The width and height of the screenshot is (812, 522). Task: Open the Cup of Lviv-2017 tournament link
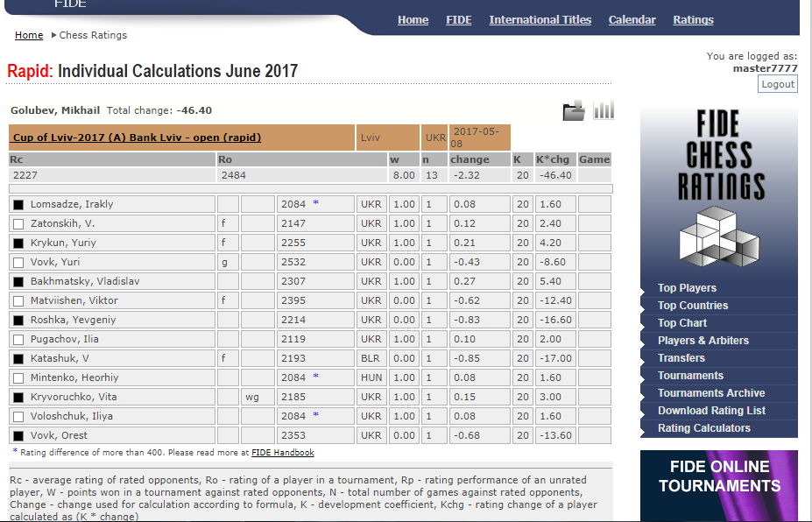coord(136,138)
